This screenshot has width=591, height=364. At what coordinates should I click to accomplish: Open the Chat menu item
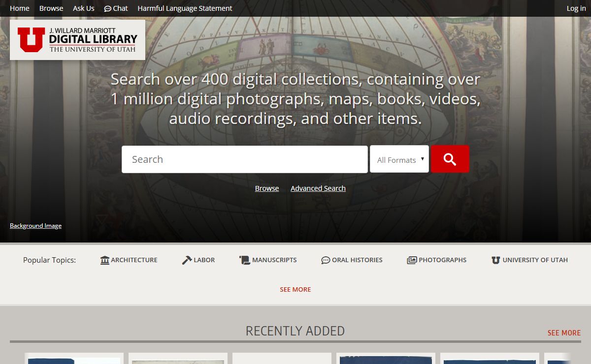tap(116, 8)
